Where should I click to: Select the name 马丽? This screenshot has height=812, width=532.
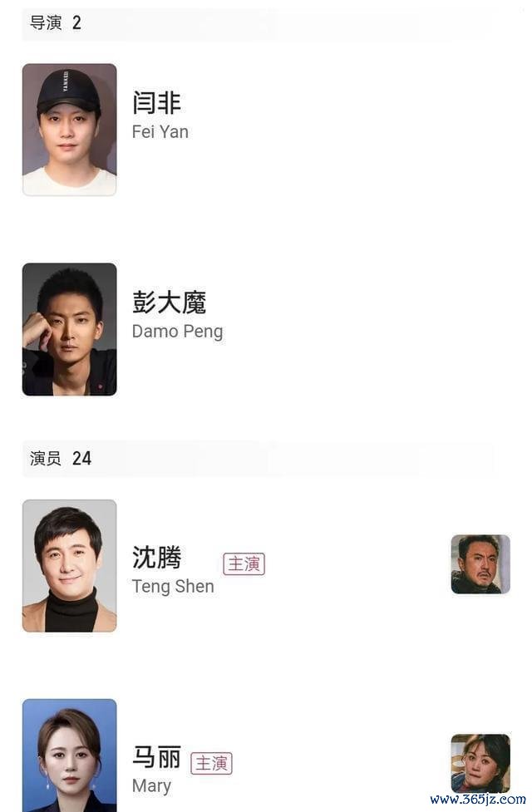(x=156, y=756)
